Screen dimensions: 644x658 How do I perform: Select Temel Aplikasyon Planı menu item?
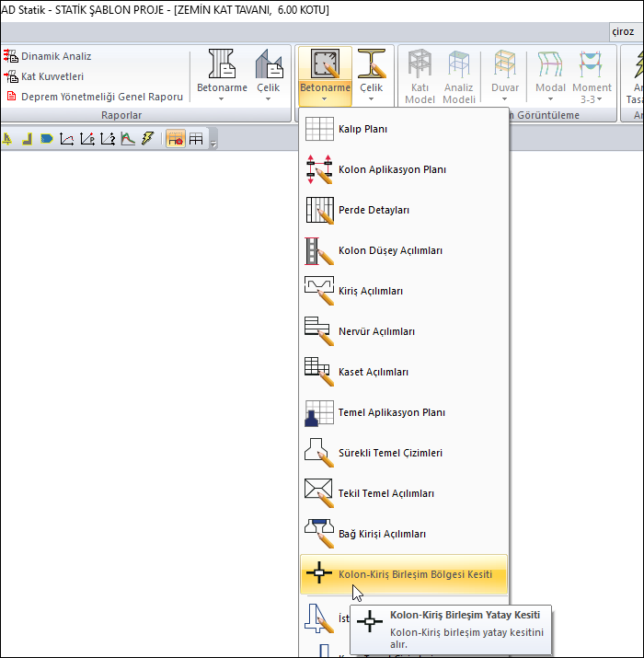[404, 412]
